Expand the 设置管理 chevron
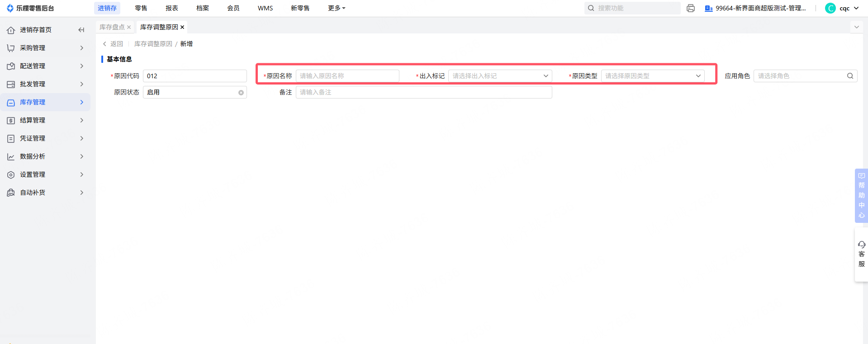 82,174
